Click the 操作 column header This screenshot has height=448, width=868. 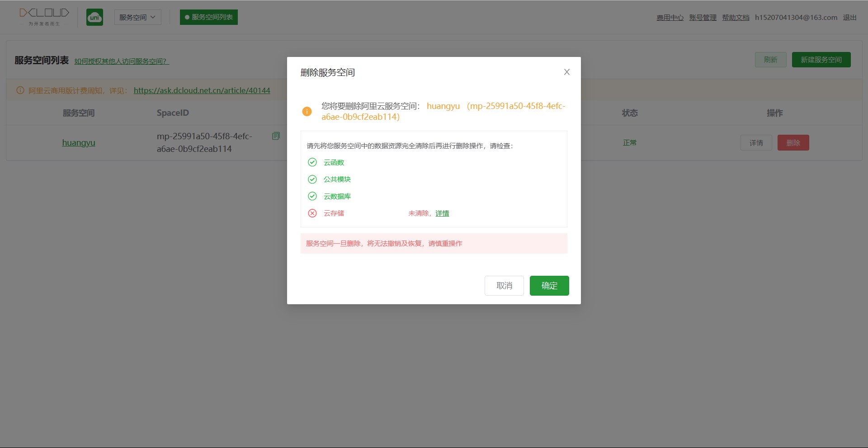tap(775, 113)
